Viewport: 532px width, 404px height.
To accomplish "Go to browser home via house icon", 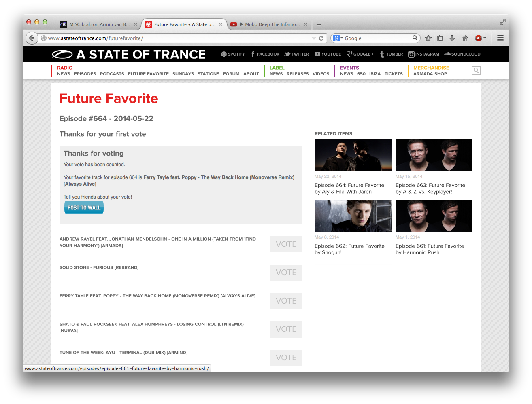I will point(465,38).
